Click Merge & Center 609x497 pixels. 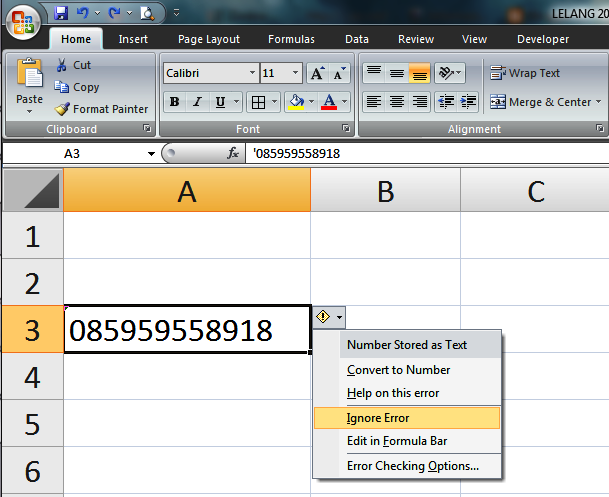tap(540, 102)
